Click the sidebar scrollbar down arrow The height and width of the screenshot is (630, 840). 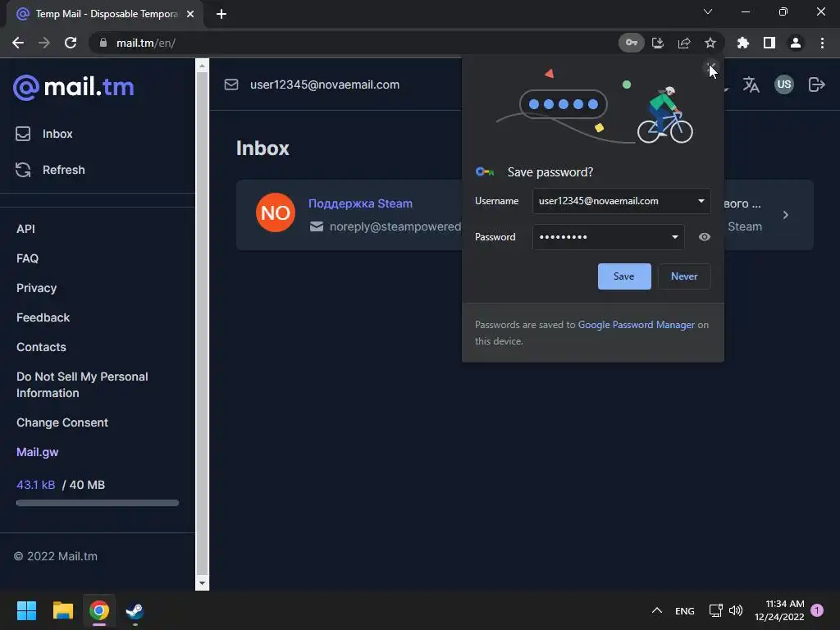[202, 583]
